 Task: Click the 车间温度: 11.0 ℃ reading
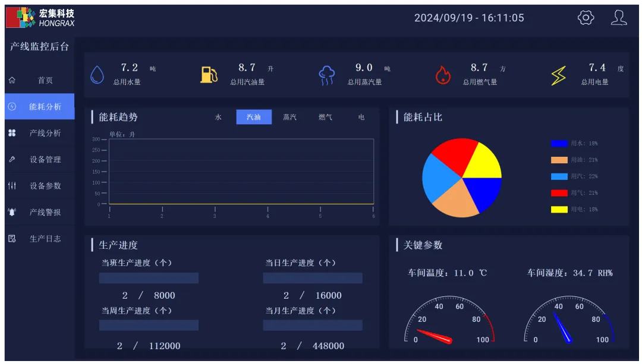coord(447,273)
